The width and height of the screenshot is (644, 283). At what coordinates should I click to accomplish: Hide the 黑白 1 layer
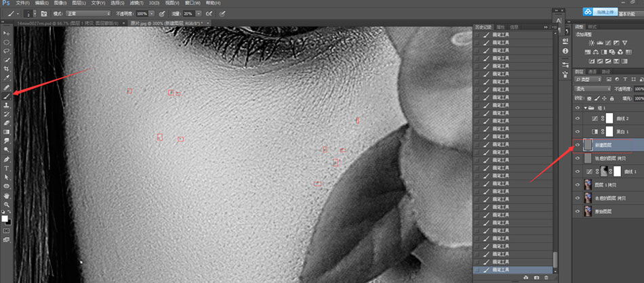tap(578, 131)
